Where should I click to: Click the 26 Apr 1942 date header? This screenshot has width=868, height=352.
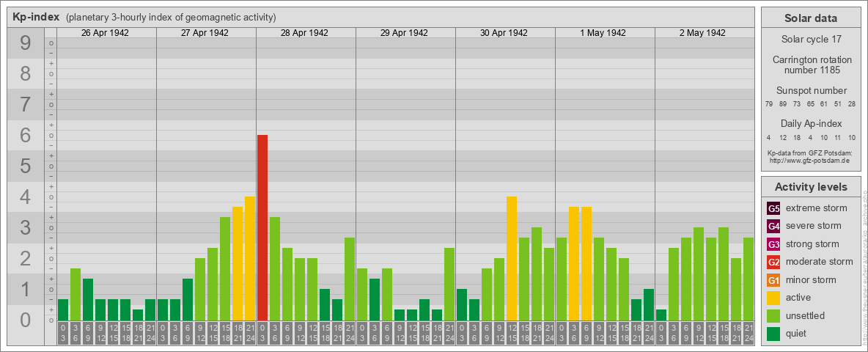tap(105, 33)
